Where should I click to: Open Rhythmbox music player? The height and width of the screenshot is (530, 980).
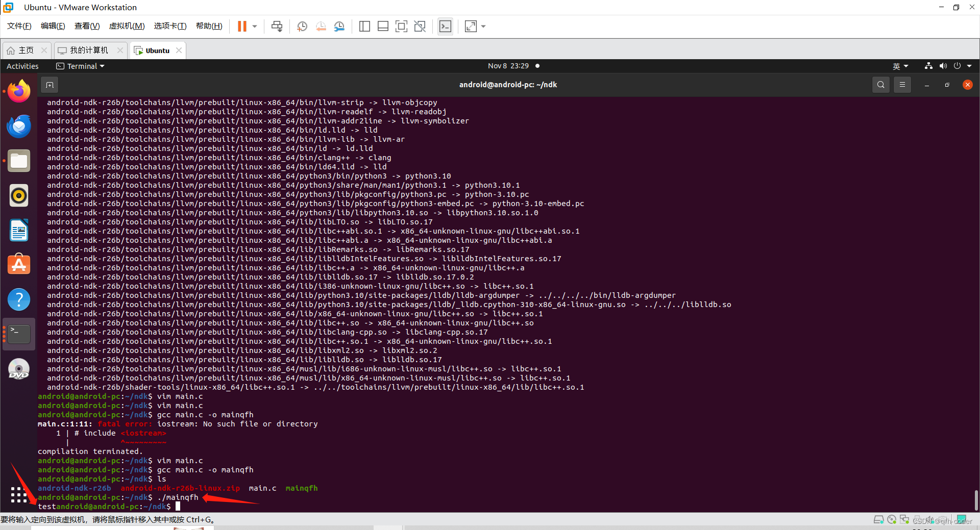point(19,195)
